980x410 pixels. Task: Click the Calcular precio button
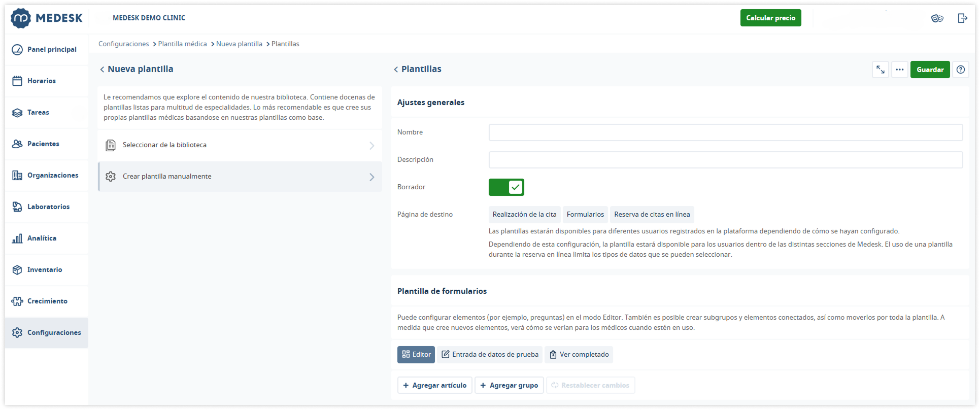(770, 18)
